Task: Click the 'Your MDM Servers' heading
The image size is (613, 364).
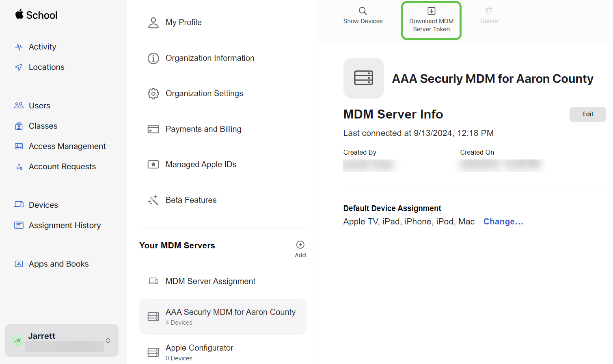Action: [177, 246]
